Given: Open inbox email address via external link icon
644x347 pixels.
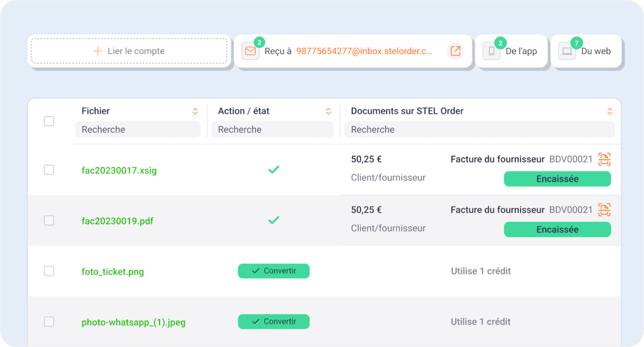Looking at the screenshot, I should coord(455,51).
